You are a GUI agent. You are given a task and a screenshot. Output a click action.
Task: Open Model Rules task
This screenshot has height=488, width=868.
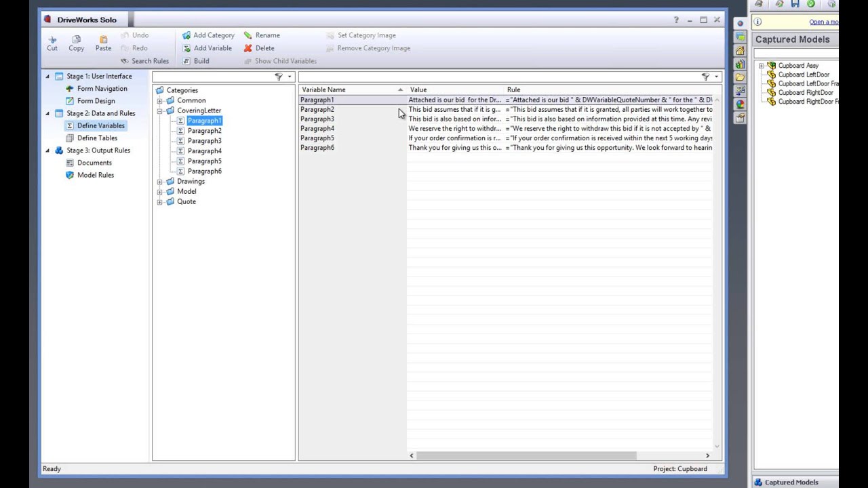(x=90, y=175)
